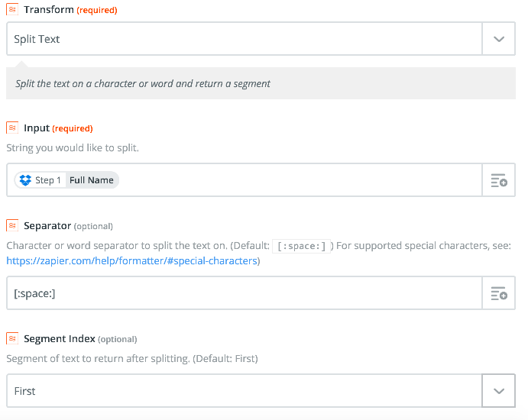Open insert-field button in the Separator box
This screenshot has width=528, height=420.
[x=499, y=293]
